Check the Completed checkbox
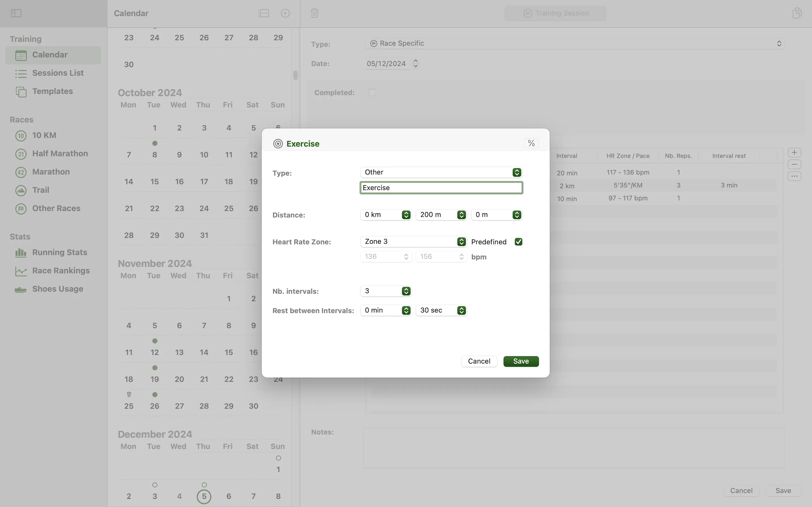This screenshot has height=507, width=812. tap(372, 93)
